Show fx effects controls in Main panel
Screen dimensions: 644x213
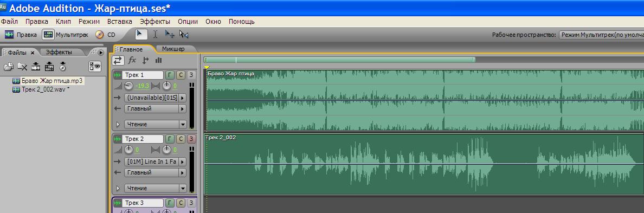132,60
